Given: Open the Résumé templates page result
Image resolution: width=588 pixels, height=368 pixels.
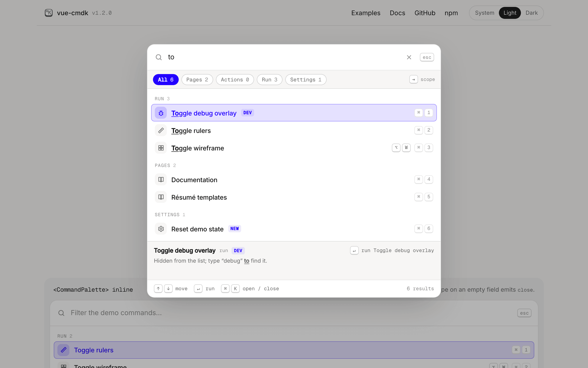Looking at the screenshot, I should (294, 197).
